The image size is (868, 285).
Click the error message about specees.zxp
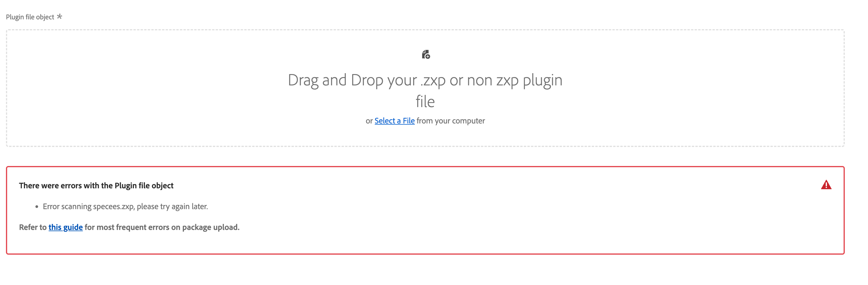(x=125, y=206)
